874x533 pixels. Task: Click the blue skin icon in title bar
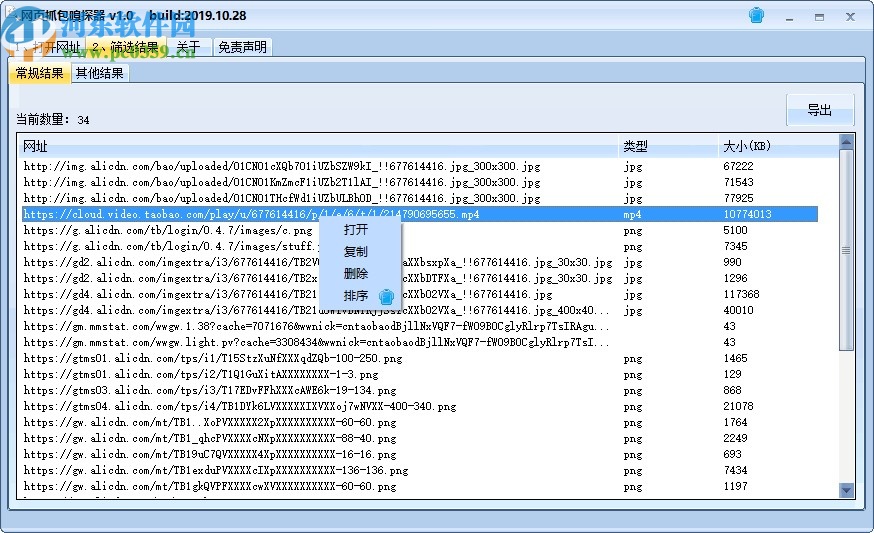click(x=756, y=15)
